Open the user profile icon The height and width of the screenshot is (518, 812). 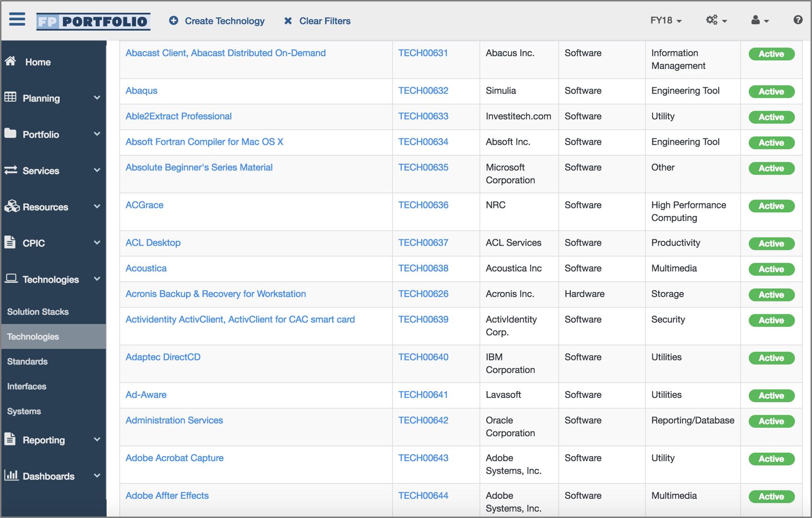click(x=755, y=20)
